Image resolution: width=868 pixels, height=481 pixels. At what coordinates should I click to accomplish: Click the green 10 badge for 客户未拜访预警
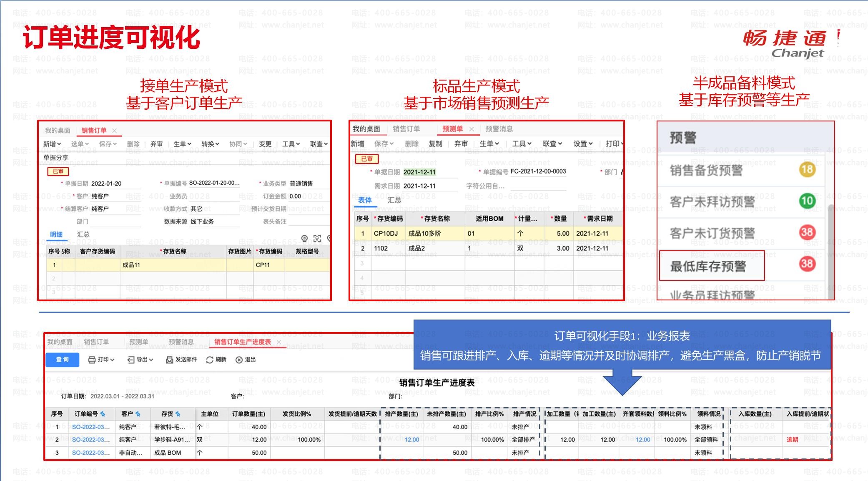point(807,201)
